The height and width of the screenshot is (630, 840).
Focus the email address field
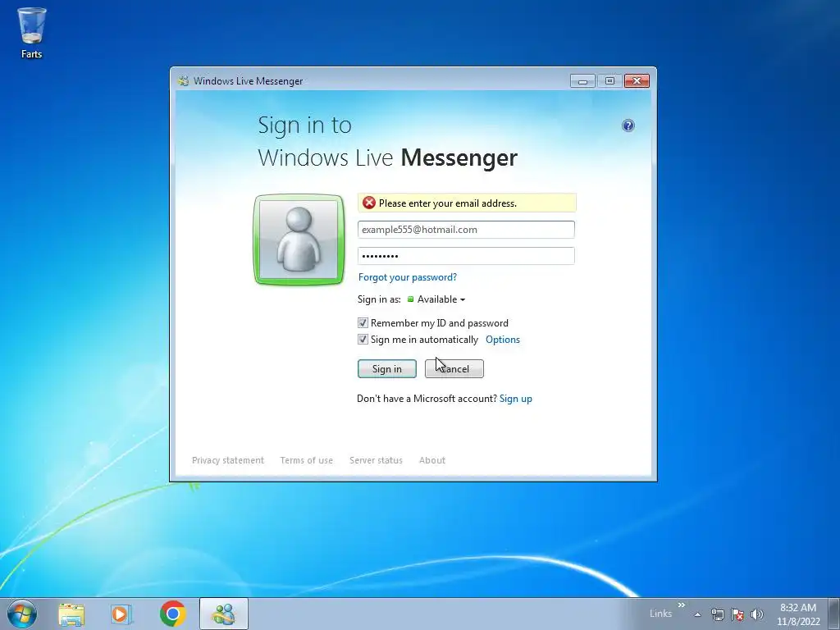(x=466, y=230)
